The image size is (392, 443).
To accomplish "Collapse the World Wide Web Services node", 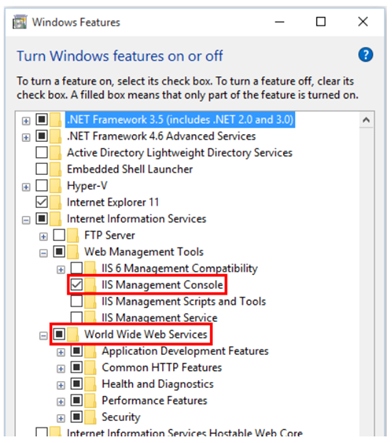I will point(43,336).
